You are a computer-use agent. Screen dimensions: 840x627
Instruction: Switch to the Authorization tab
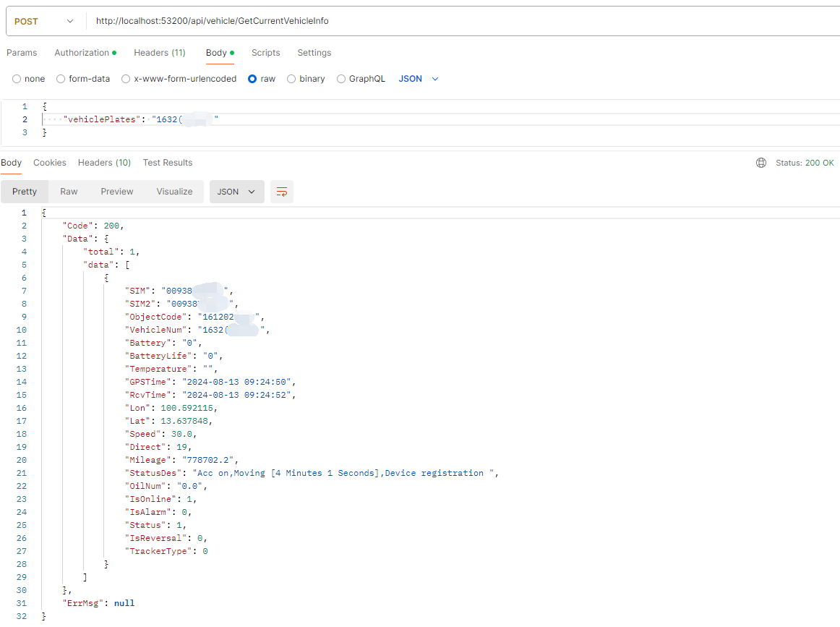(85, 53)
